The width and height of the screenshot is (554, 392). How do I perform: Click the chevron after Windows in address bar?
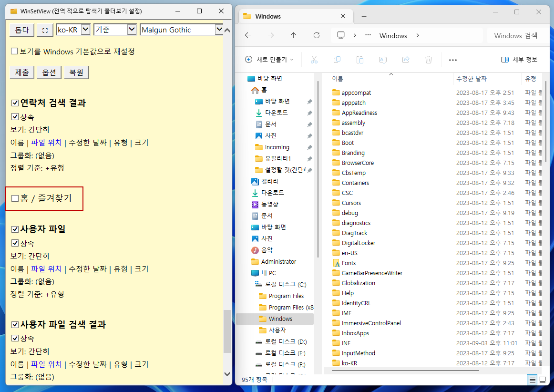tap(418, 35)
